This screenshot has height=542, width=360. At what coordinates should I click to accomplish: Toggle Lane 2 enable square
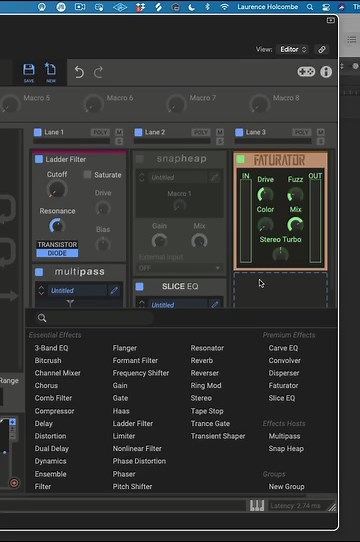click(138, 132)
